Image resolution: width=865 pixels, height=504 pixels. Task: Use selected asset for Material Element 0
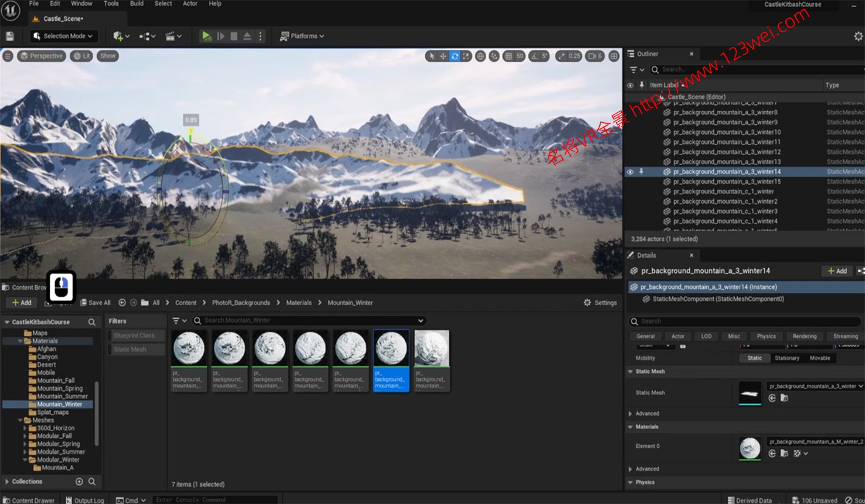[x=772, y=453]
